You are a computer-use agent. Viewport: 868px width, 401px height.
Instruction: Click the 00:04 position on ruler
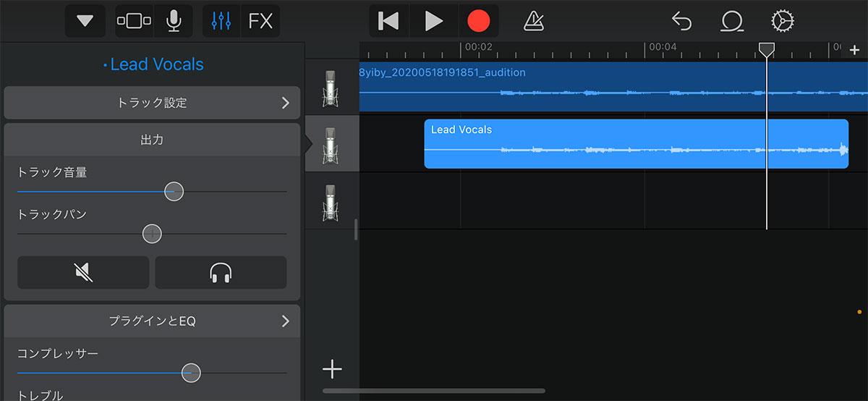pyautogui.click(x=663, y=46)
